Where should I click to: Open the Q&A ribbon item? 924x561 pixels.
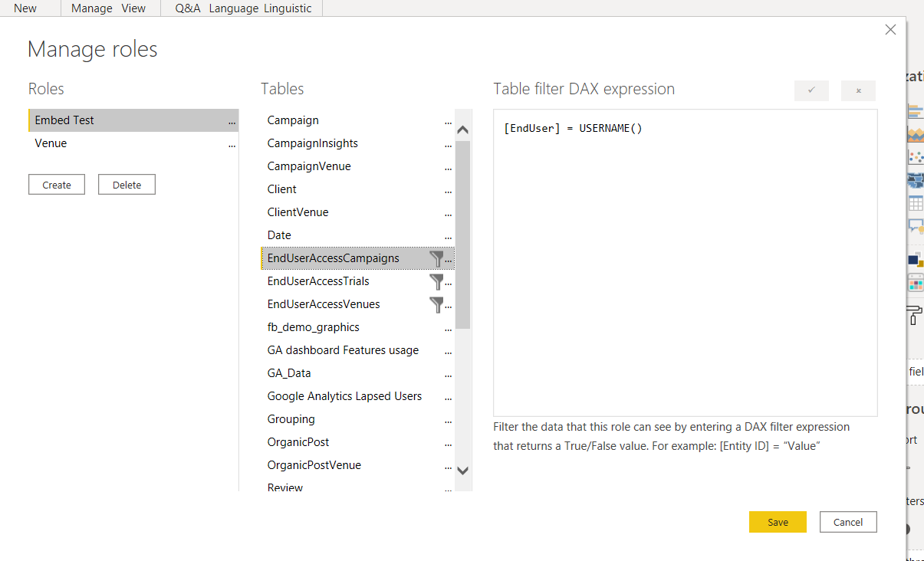[188, 8]
